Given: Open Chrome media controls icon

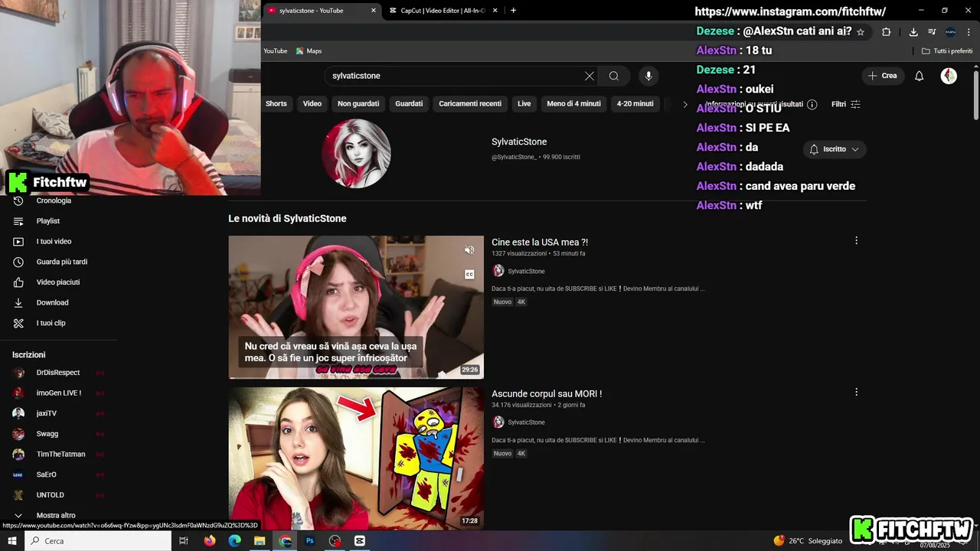Looking at the screenshot, I should tap(932, 32).
